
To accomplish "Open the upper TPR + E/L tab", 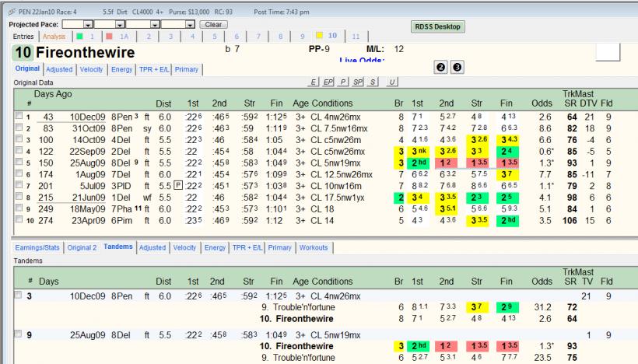I will [154, 69].
